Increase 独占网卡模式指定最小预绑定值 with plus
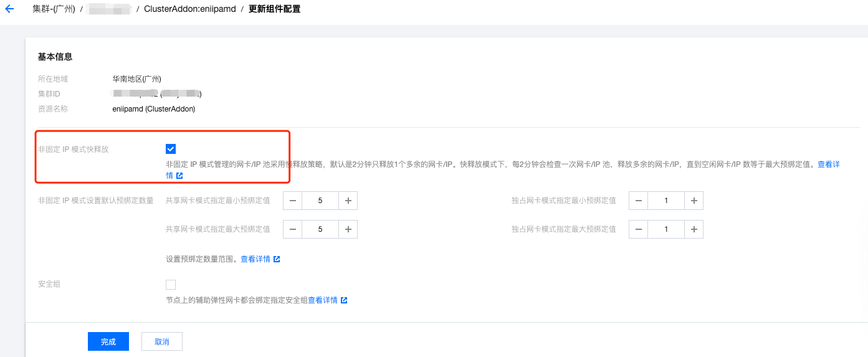The height and width of the screenshot is (357, 868). [x=694, y=201]
